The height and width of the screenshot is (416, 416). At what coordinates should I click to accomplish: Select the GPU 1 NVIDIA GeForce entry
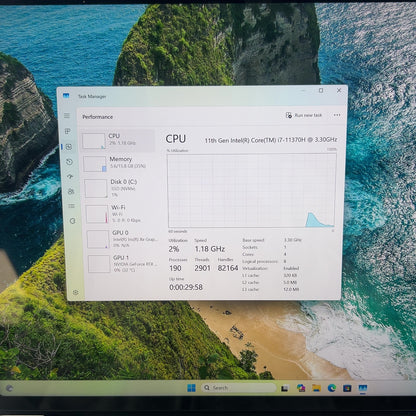pyautogui.click(x=123, y=263)
